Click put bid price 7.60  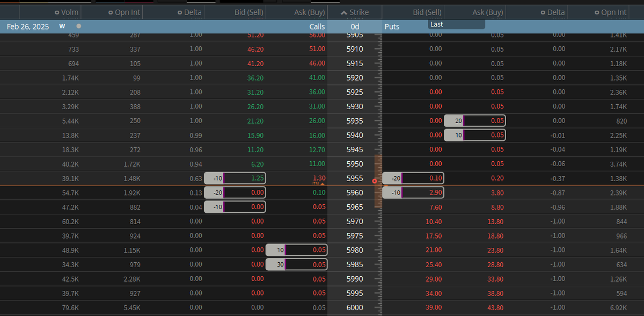[435, 207]
